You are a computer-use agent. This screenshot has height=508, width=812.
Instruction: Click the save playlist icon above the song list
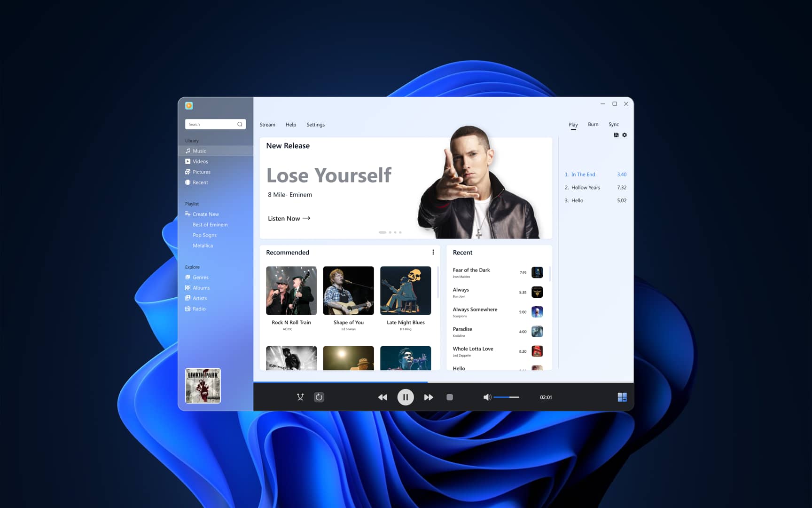[x=616, y=135]
